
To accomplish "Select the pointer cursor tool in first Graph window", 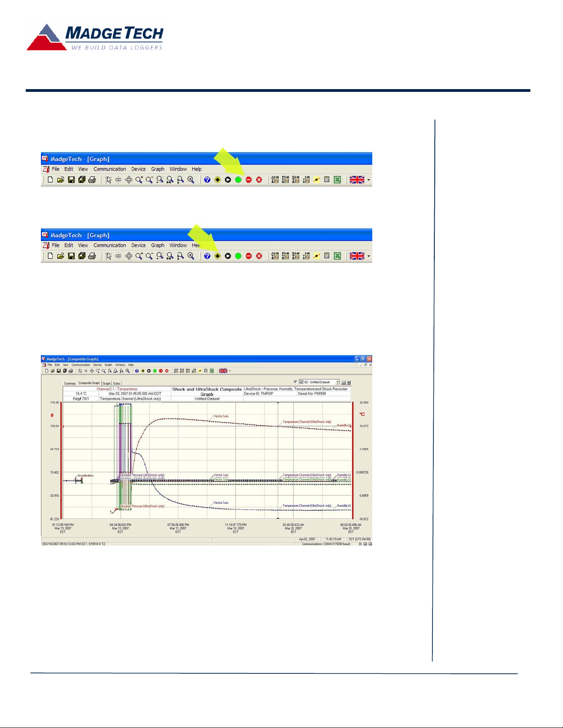I will 108,180.
